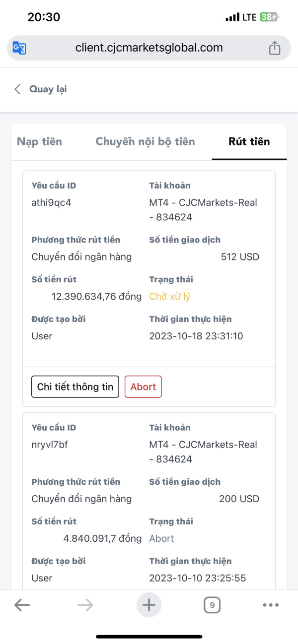Switch to the Chuyển nội bộ tiền tab
The height and width of the screenshot is (644, 298).
point(145,142)
